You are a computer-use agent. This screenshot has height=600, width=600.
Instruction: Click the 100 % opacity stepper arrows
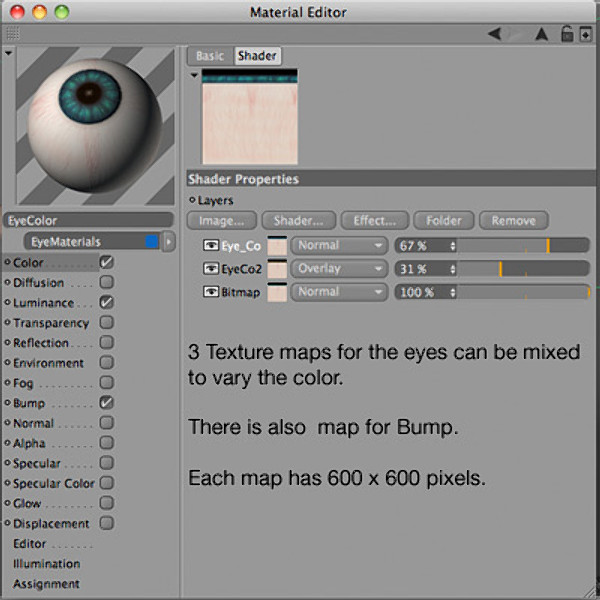[x=453, y=293]
